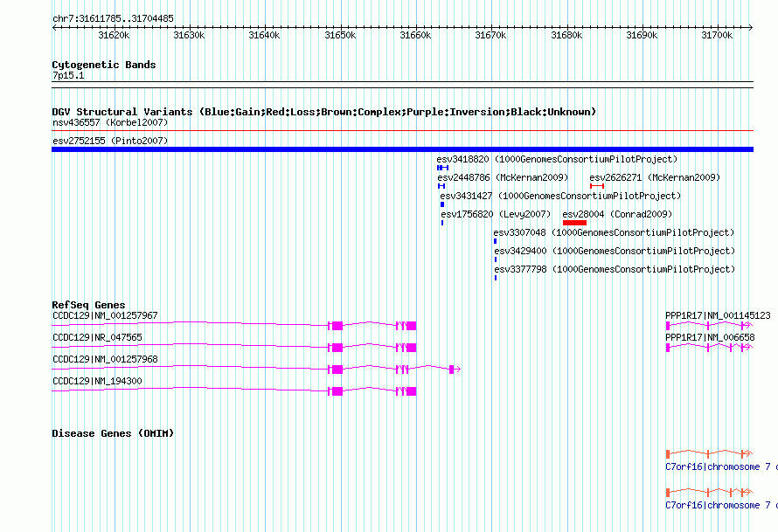Select esv28004 (Conrad2009) label

click(x=617, y=214)
